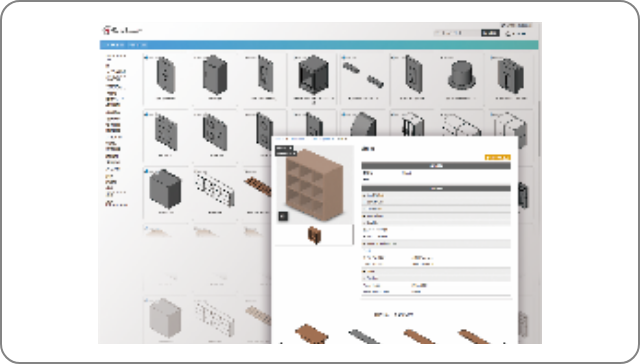The width and height of the screenshot is (640, 364).
Task: Select the first category in the left sidebar
Action: coord(116,56)
